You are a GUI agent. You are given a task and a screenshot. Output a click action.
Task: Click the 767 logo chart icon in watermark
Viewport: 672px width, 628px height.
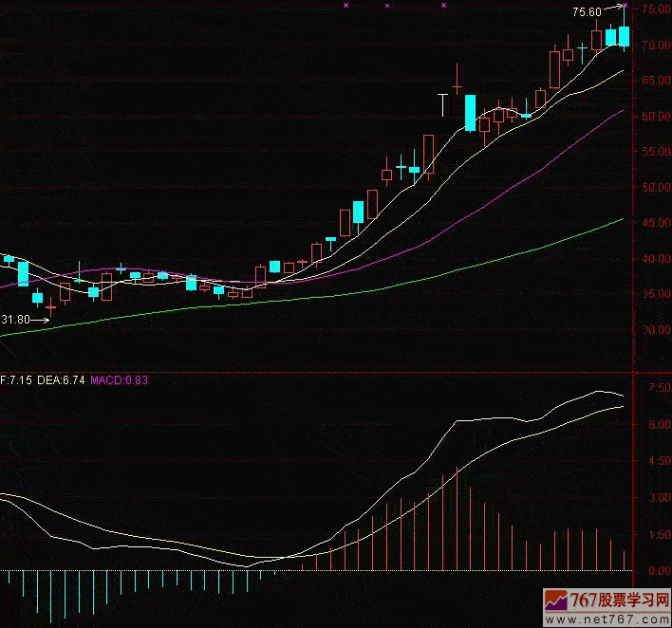coord(556,601)
